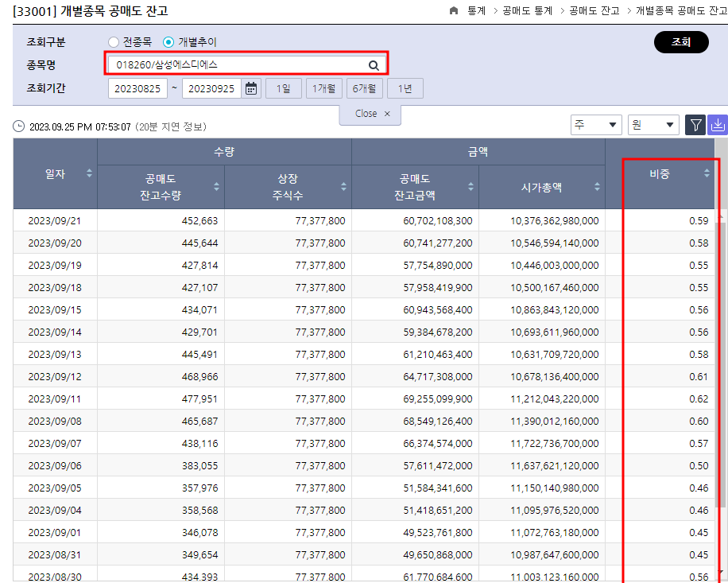
Task: Click the 2023/08/31 date cell
Action: [x=55, y=555]
